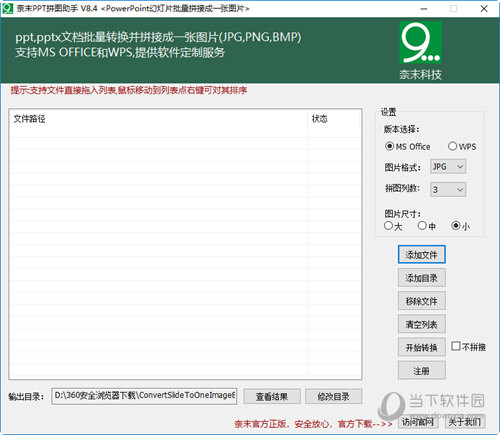This screenshot has height=435, width=500.
Task: Minimize the window
Action: click(424, 9)
